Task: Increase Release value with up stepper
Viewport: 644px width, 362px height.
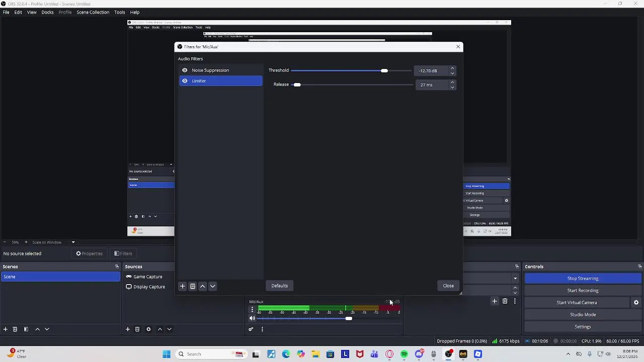Action: 452,82
